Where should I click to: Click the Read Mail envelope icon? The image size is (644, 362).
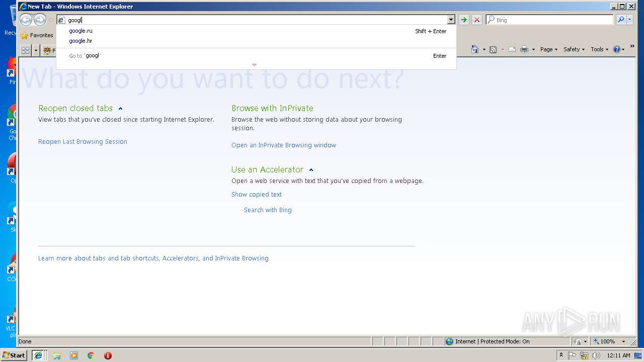(x=512, y=49)
